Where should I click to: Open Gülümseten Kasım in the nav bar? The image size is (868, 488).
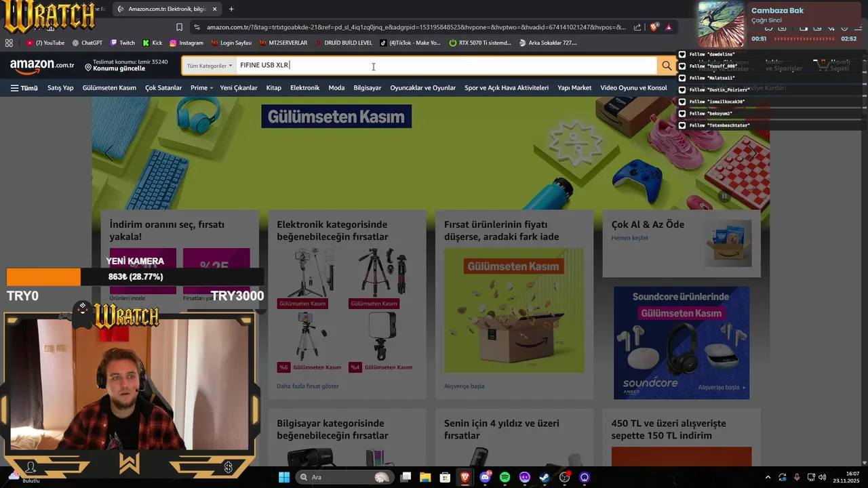[x=109, y=88]
